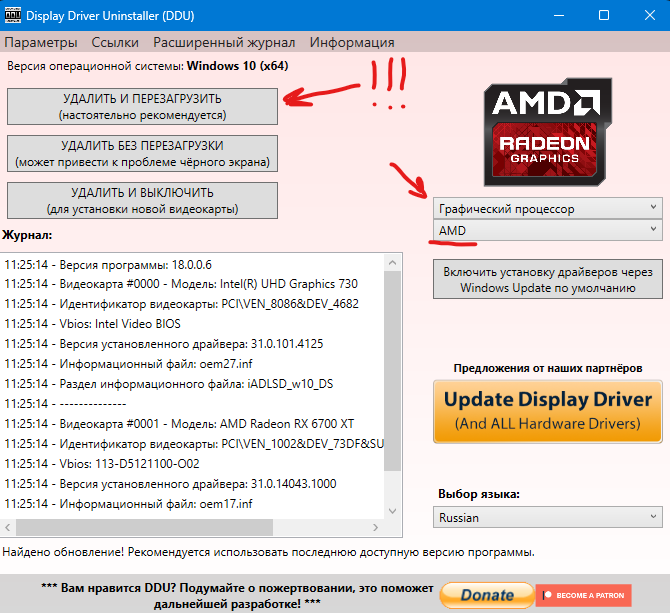
Task: Select log line 'Vbios: 113-D5121100-O02'
Action: click(102, 464)
